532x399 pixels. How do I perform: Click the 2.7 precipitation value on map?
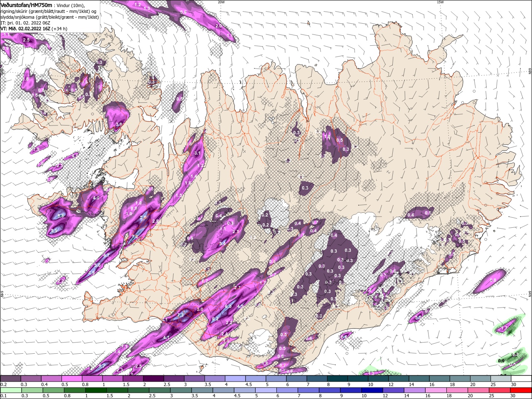tap(237, 288)
